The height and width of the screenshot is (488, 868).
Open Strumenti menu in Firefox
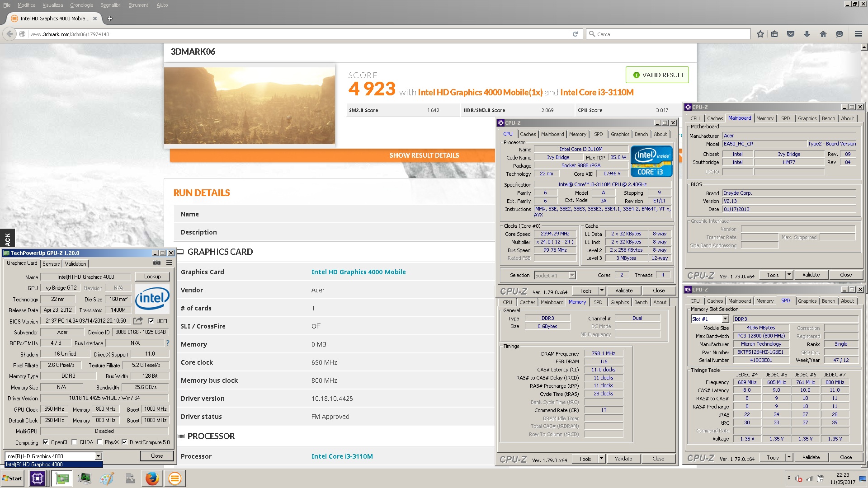pos(139,5)
